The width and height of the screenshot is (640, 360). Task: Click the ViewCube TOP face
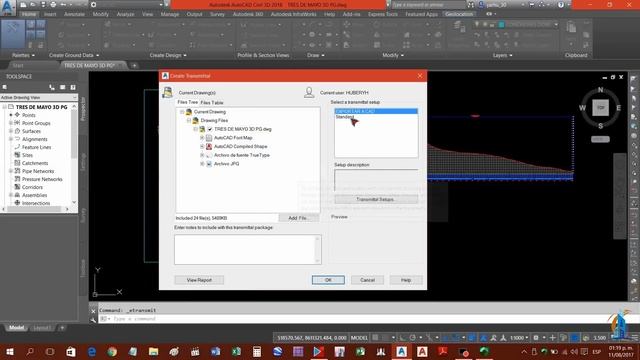coord(600,108)
